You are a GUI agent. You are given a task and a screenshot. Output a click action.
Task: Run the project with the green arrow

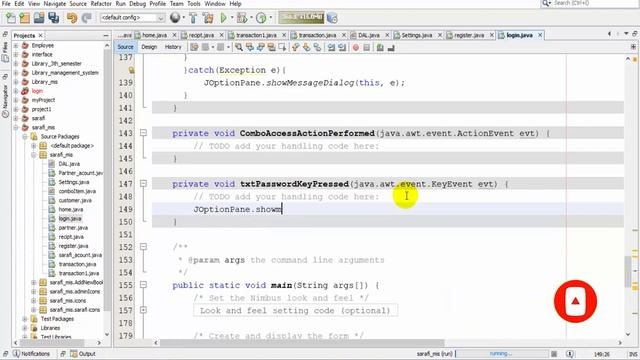pyautogui.click(x=223, y=18)
